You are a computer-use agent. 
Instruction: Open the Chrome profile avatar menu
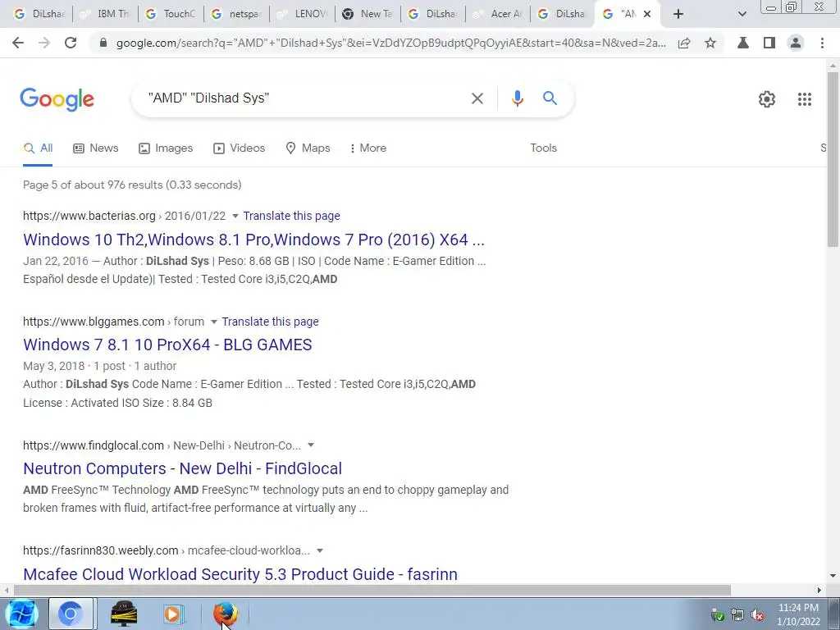(x=796, y=43)
